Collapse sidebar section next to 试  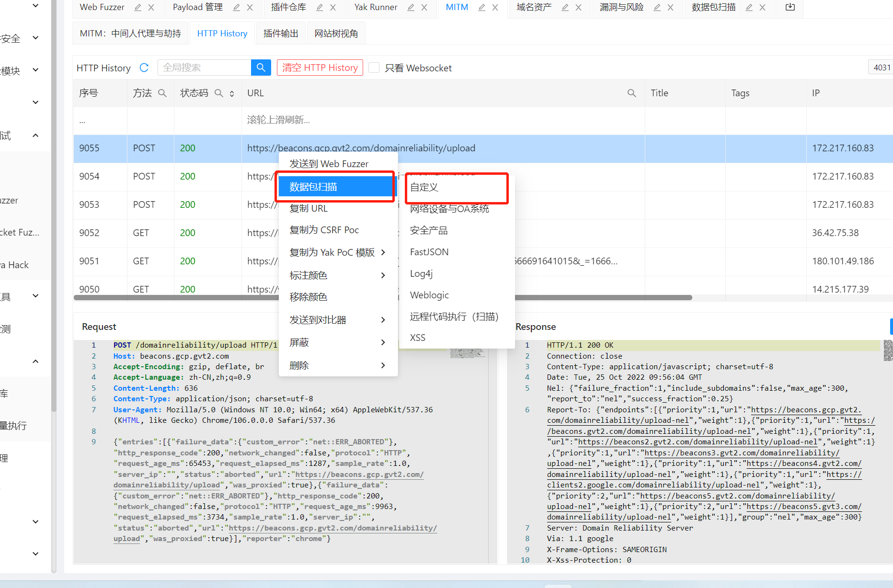coord(35,136)
